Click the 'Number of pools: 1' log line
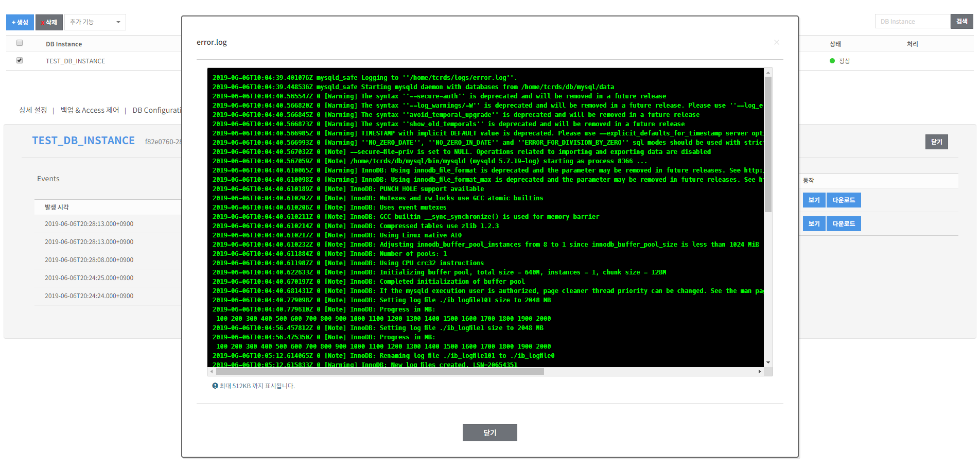 click(x=329, y=254)
